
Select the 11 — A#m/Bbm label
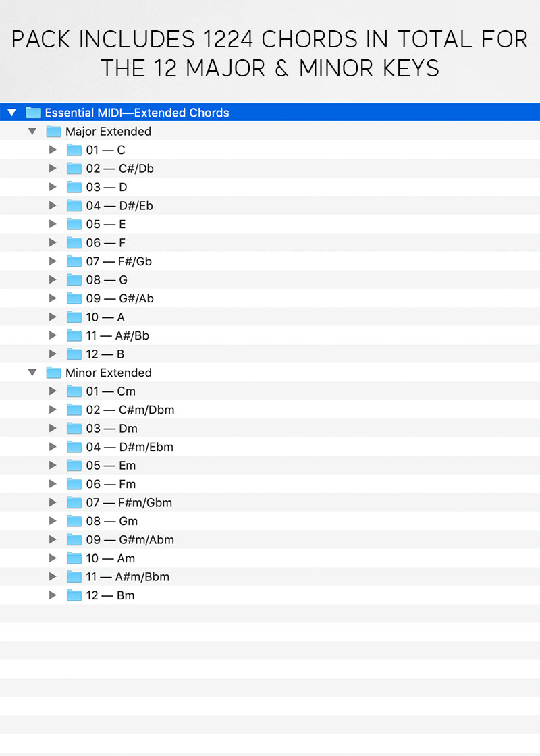pyautogui.click(x=128, y=576)
